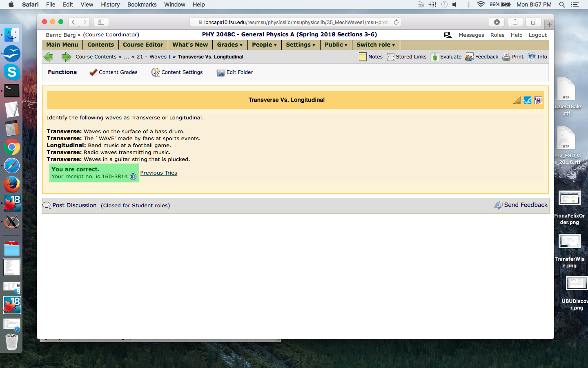Click Safari downloads button
Image resolution: width=588 pixels, height=368 pixels.
pos(497,22)
